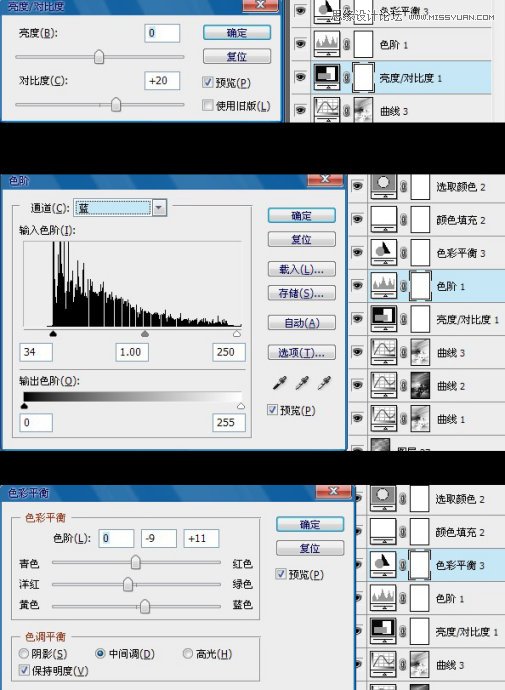Image resolution: width=505 pixels, height=690 pixels.
Task: Click 选项(T)... button in Levels dialog
Action: click(x=301, y=352)
